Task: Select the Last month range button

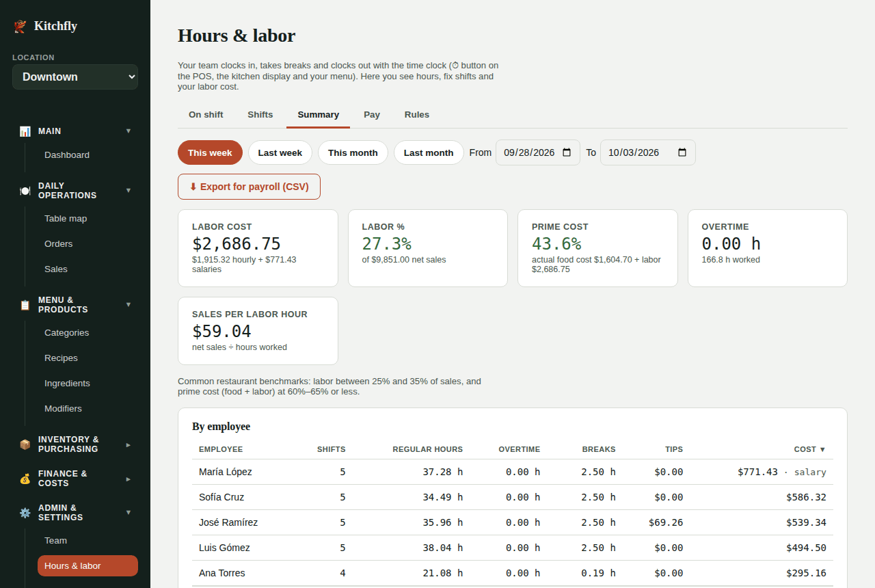Action: click(x=429, y=152)
